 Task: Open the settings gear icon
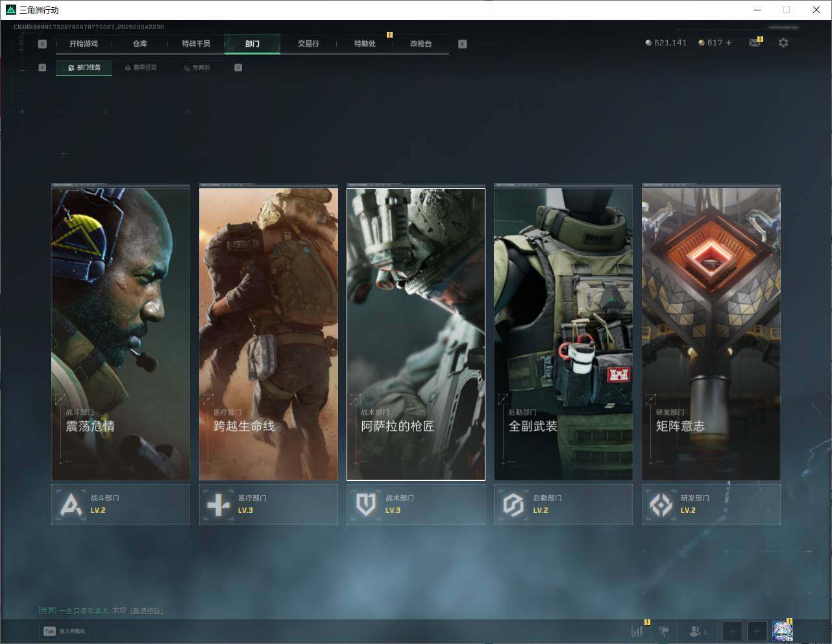click(783, 43)
